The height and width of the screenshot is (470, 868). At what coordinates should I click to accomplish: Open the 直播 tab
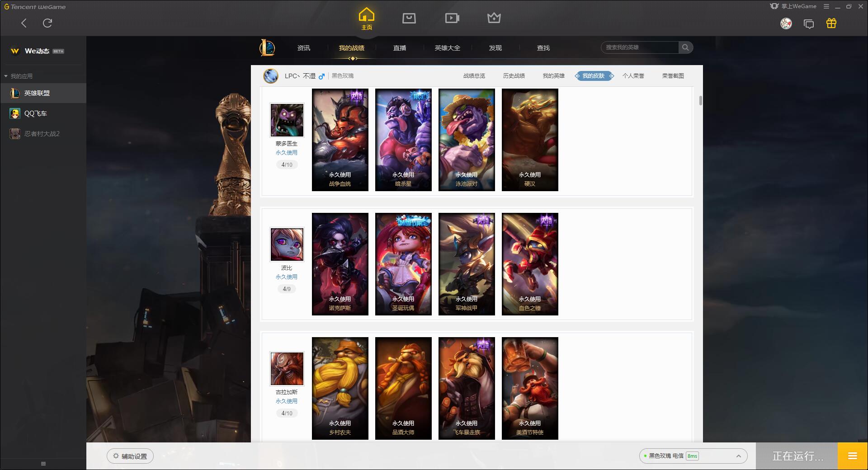click(400, 48)
